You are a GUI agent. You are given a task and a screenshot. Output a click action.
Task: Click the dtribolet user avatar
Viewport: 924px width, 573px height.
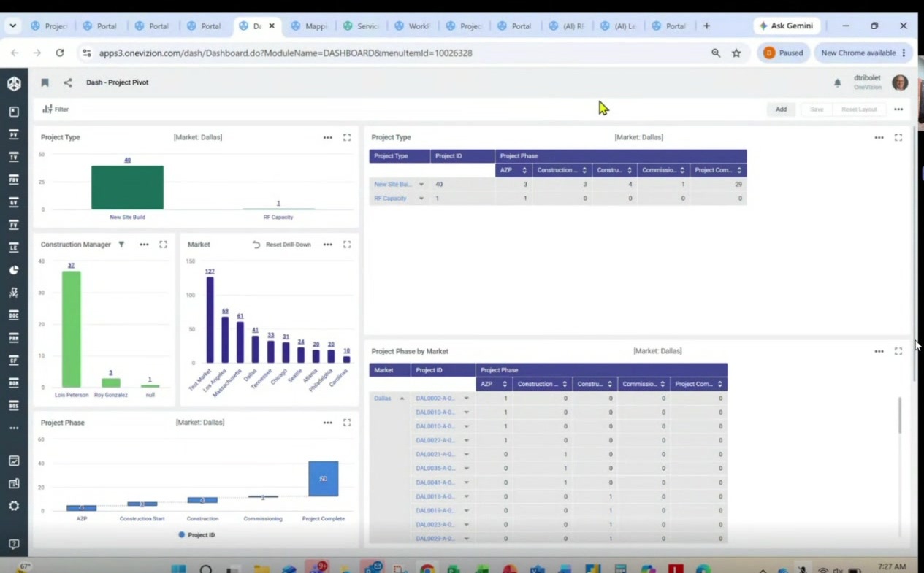[900, 82]
